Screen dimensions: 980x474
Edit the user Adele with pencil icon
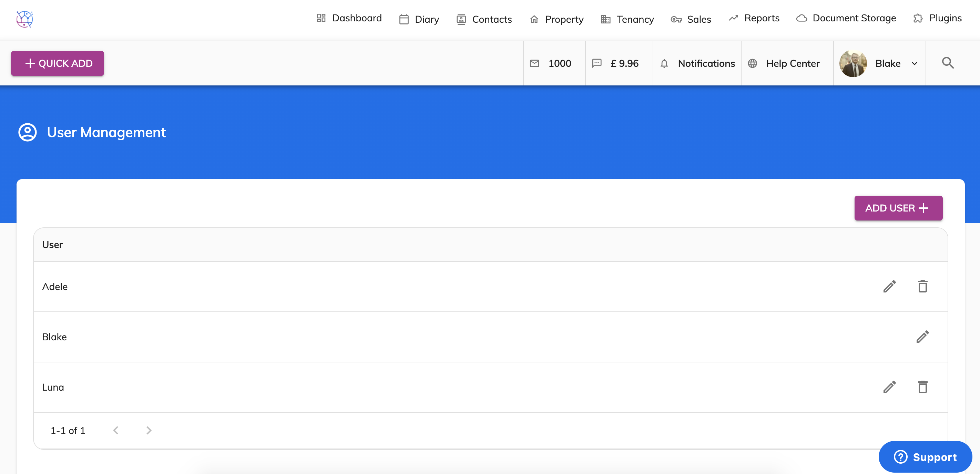tap(889, 286)
